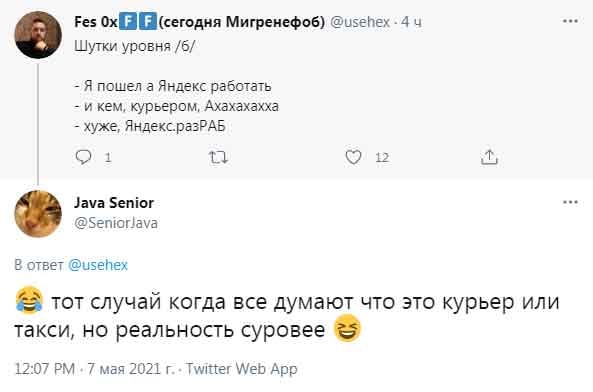Click the '4 ч' tweet timestamp
This screenshot has height=392, width=593.
point(411,22)
